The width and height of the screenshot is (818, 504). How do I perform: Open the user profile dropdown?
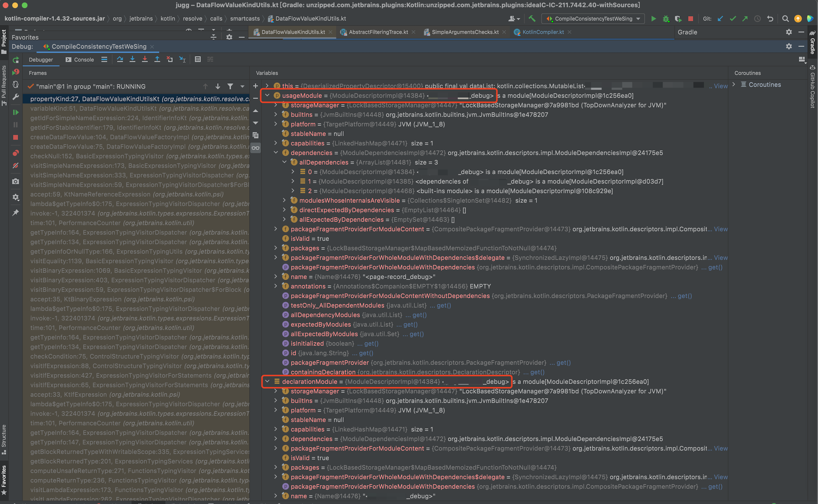514,19
